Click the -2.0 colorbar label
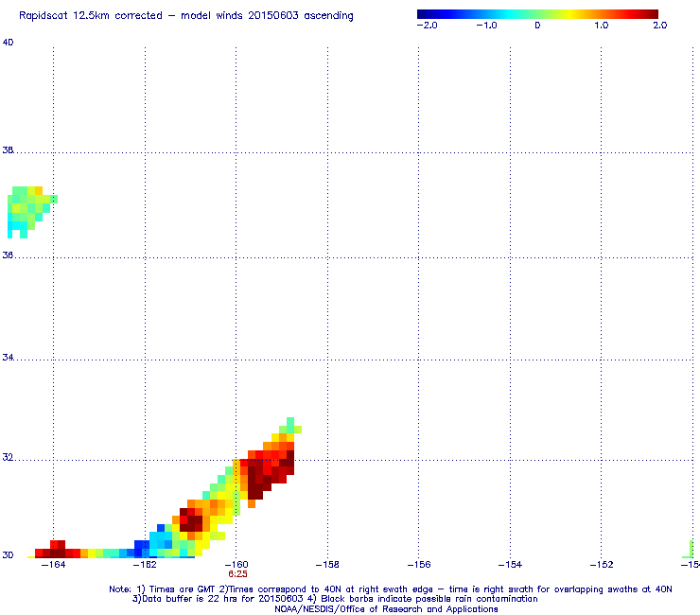This screenshot has height=615, width=700. pyautogui.click(x=427, y=26)
